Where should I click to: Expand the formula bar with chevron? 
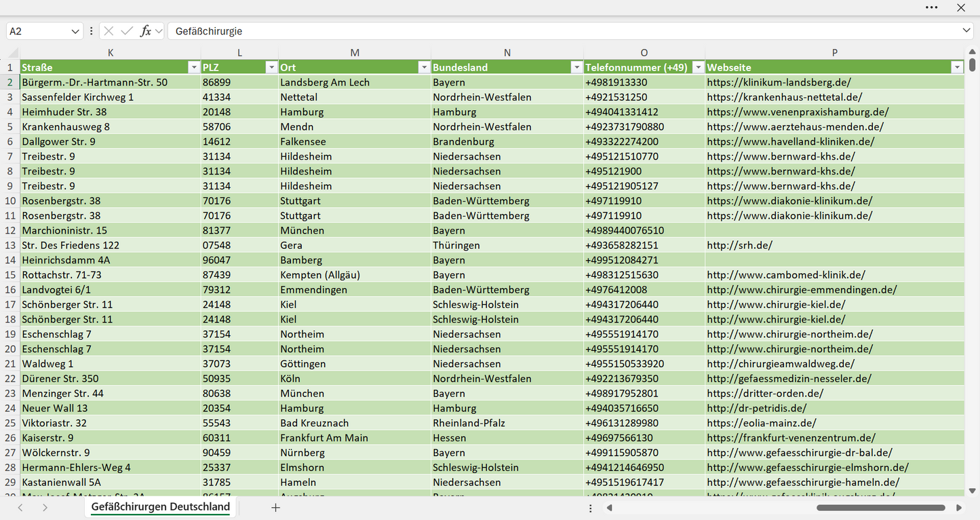click(x=966, y=31)
